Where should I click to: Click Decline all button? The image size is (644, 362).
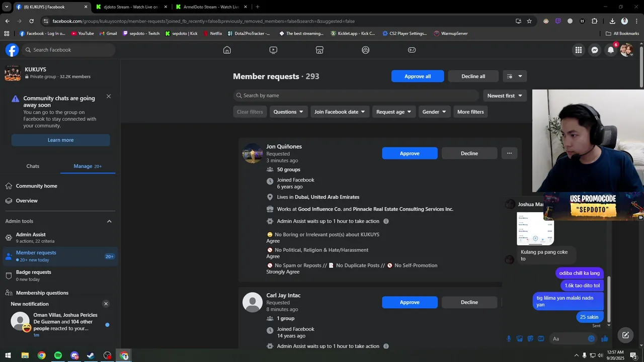[473, 76]
